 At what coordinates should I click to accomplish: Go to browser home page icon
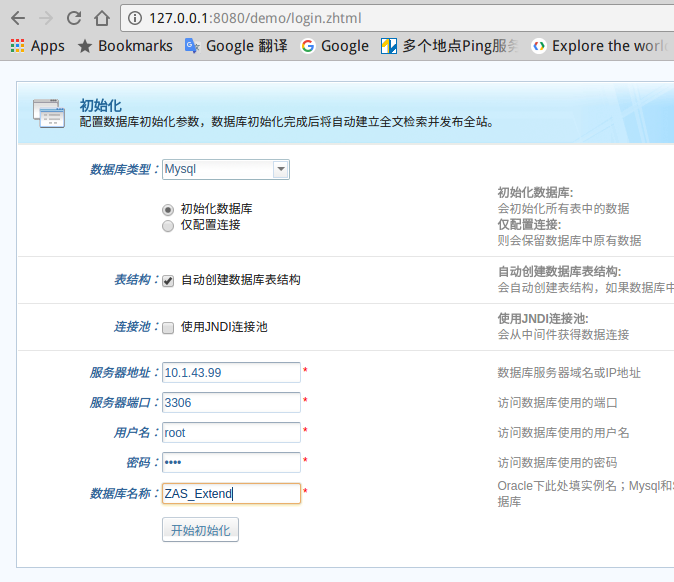tap(101, 17)
